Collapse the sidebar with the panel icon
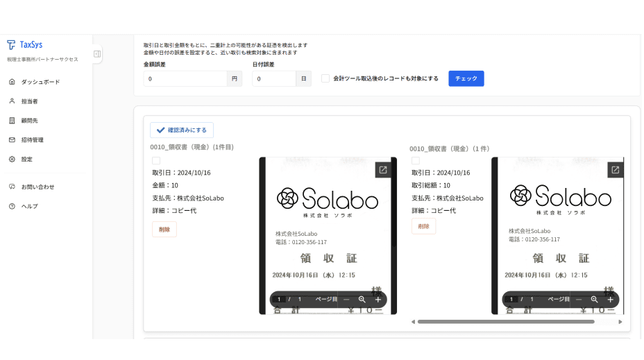644x360 pixels. point(97,53)
